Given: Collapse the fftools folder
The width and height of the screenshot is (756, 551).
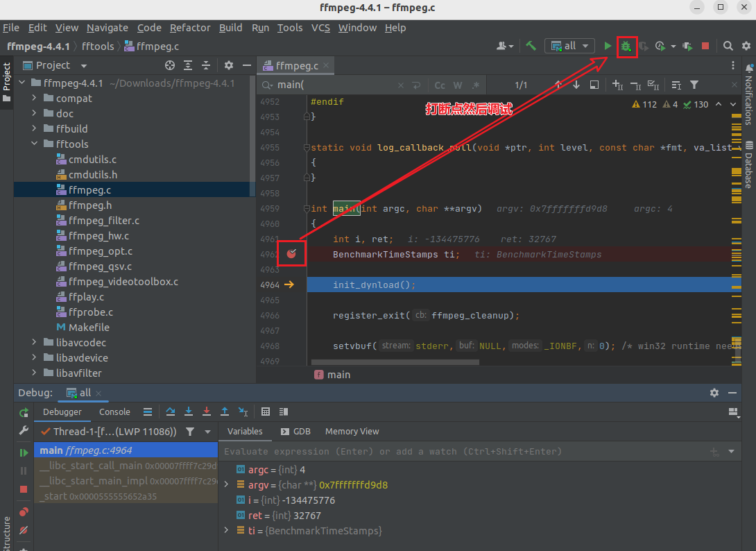Looking at the screenshot, I should (34, 144).
